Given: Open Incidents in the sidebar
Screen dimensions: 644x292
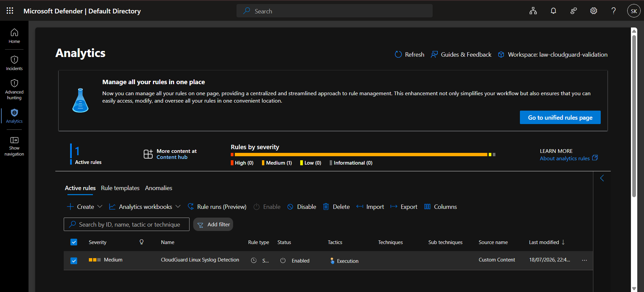Looking at the screenshot, I should coord(14,63).
